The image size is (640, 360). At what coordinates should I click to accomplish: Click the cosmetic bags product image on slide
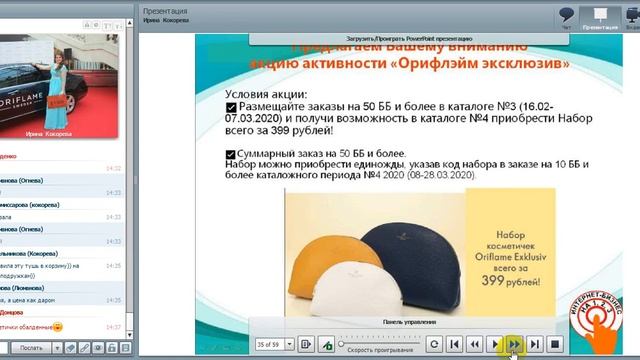tap(375, 253)
